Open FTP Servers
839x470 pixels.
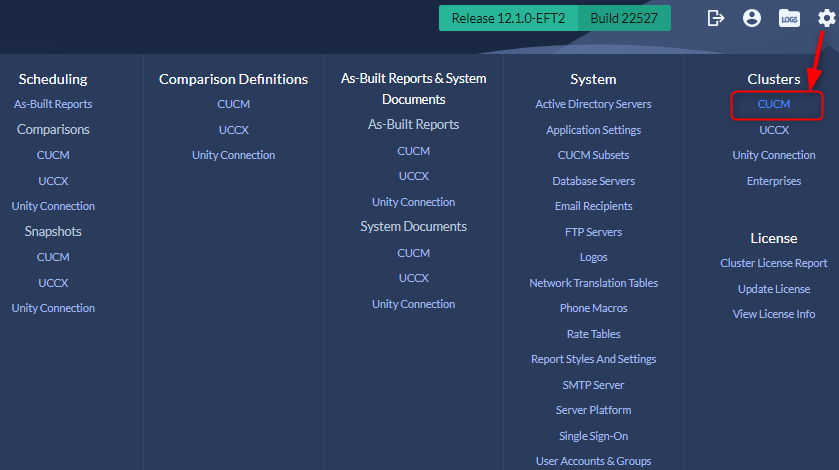pos(593,232)
